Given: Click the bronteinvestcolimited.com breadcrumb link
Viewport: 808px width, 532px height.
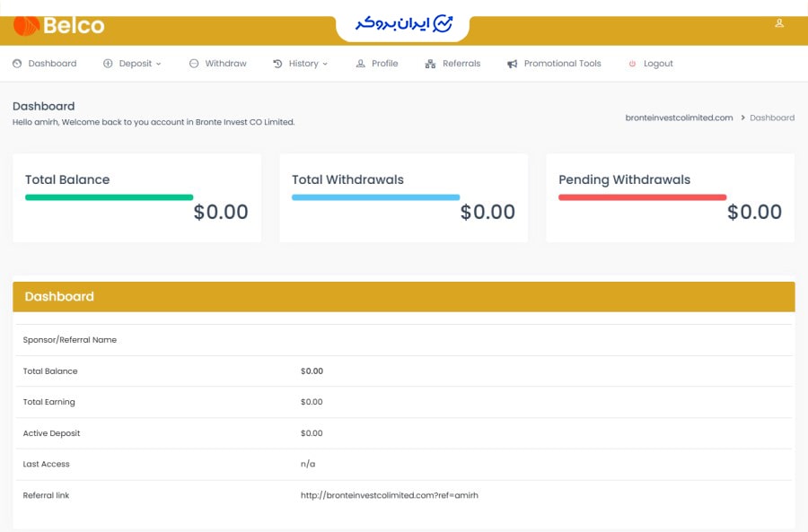Looking at the screenshot, I should pyautogui.click(x=680, y=117).
